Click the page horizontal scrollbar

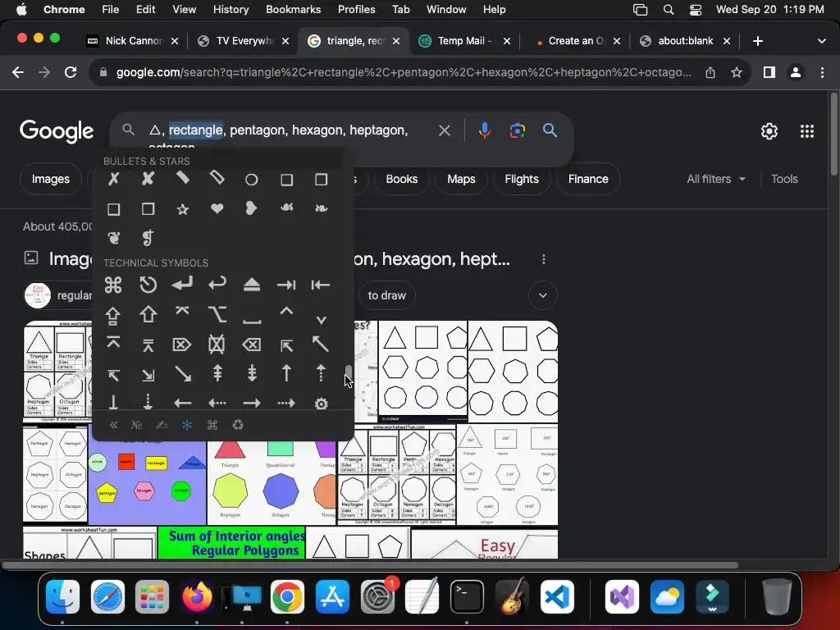pyautogui.click(x=371, y=565)
